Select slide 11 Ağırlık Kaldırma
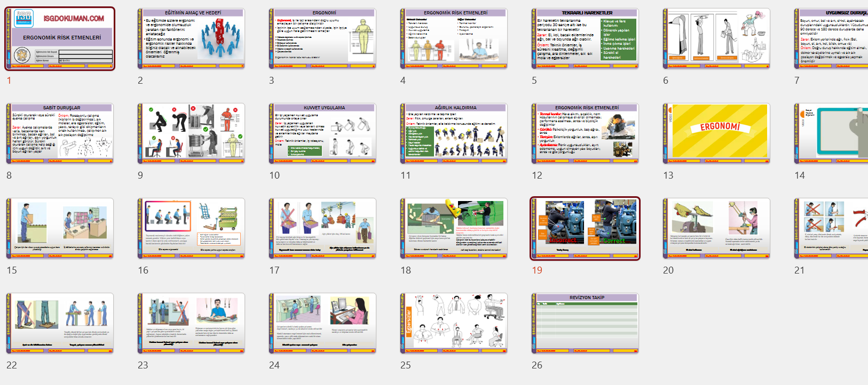The width and height of the screenshot is (868, 385). click(x=454, y=133)
